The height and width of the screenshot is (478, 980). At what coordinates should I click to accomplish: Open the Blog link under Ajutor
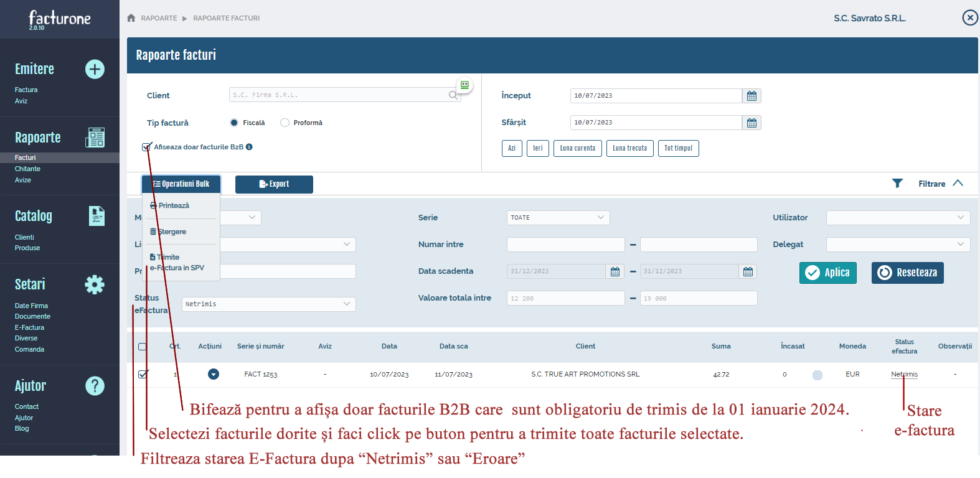pos(22,428)
